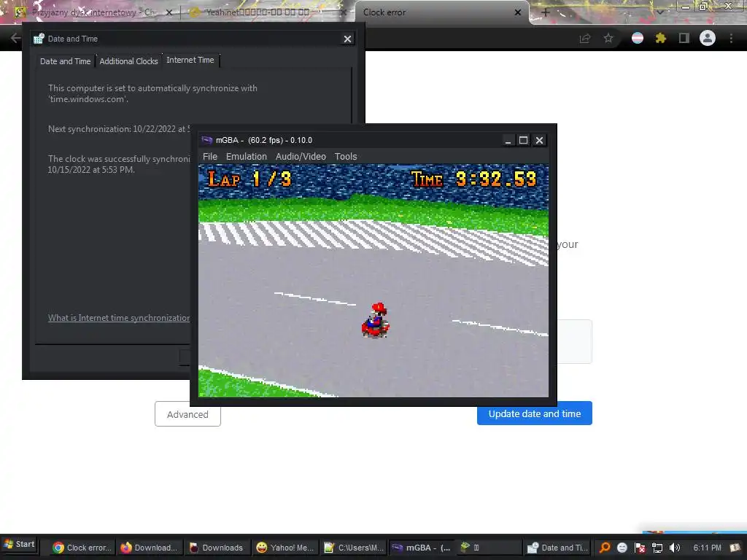The width and height of the screenshot is (747, 560).
Task: Open Chrome tab search dropdown arrow
Action: click(x=659, y=12)
